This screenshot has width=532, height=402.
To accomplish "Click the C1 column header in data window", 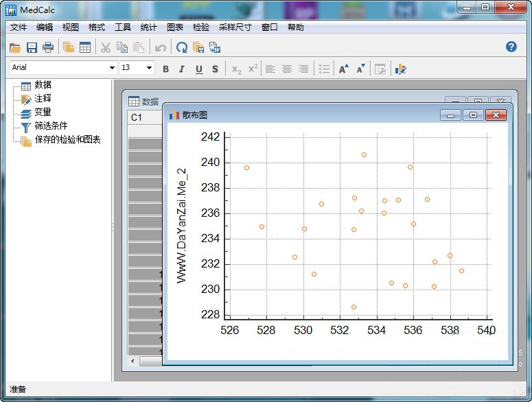I will pos(145,117).
